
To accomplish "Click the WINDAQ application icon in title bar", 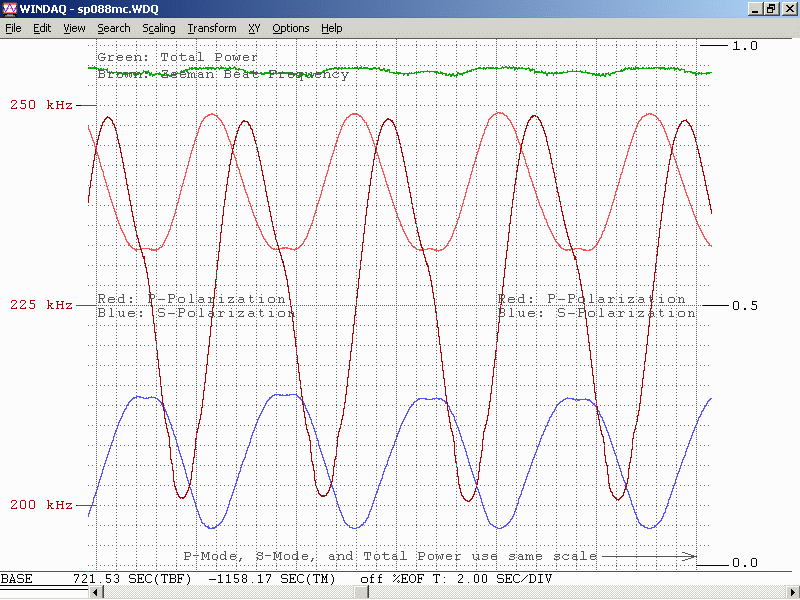I will 10,9.
